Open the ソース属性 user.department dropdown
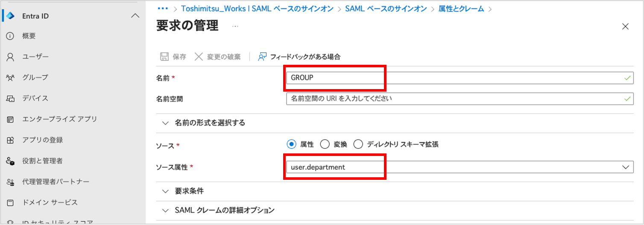This screenshot has height=225, width=644. click(460, 167)
